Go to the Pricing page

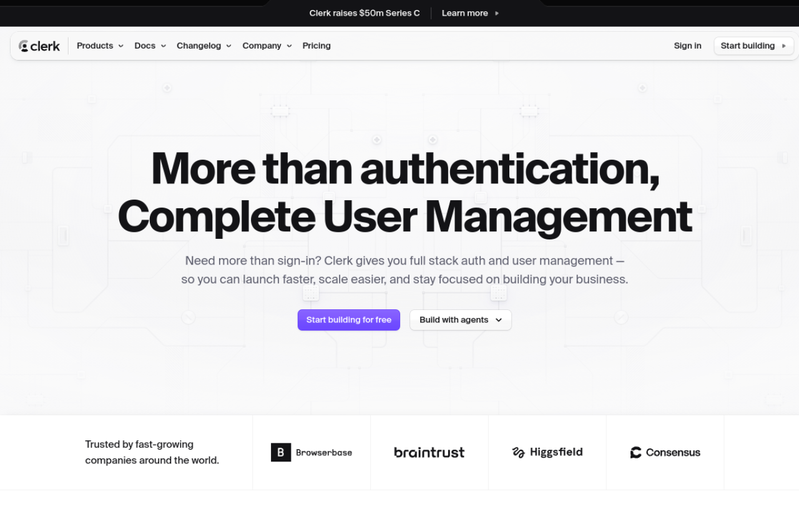click(x=316, y=46)
